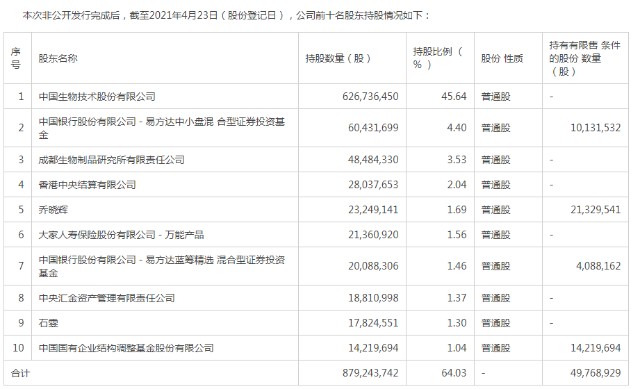Click the 股东名称 column header

tap(58, 58)
